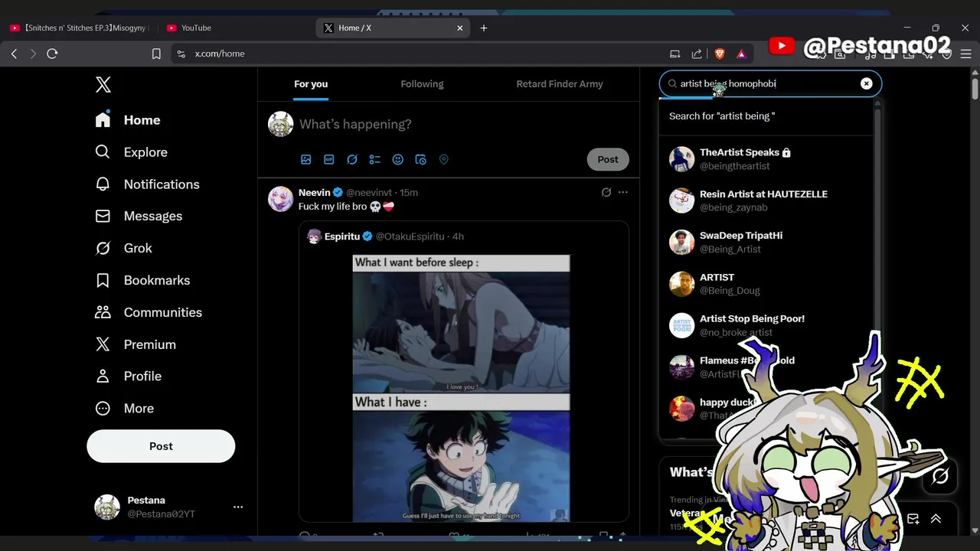Open Neevin's profile avatar
Viewport: 980px width, 551px height.
[x=280, y=198]
